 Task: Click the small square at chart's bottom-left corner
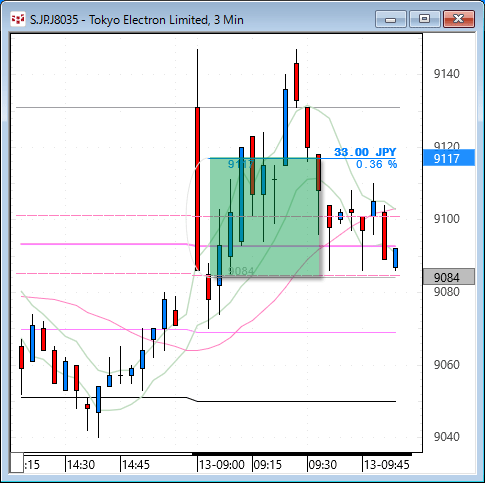17,463
